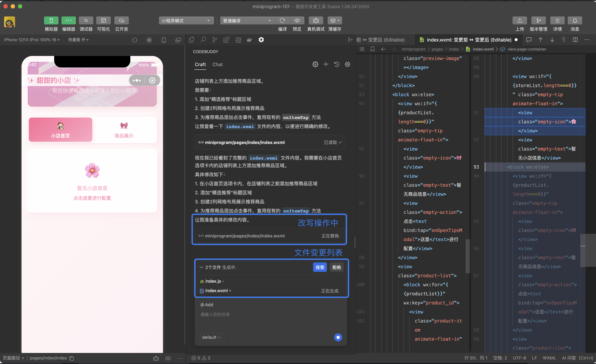
Task: Open the 普通编译 compile mode dropdown
Action: point(248,21)
